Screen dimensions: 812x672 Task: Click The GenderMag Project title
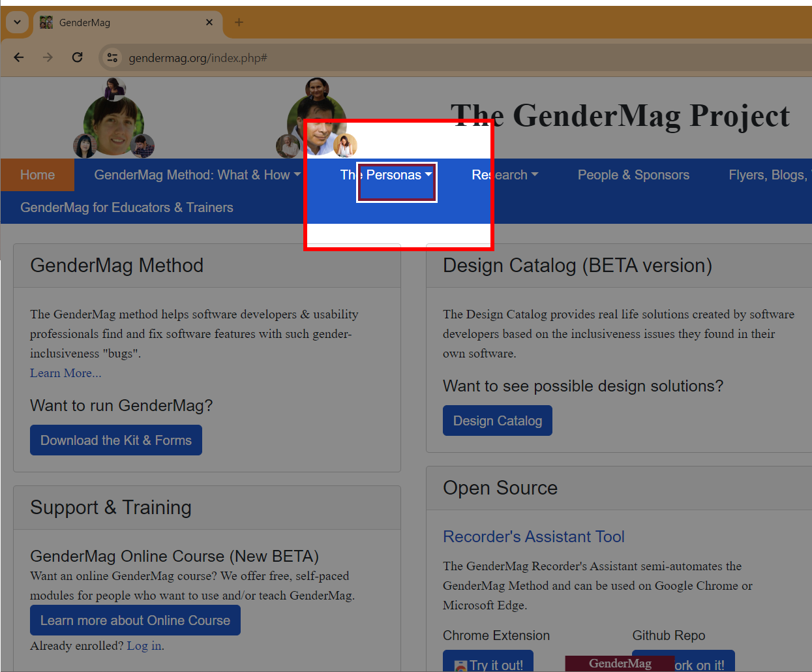pos(620,115)
